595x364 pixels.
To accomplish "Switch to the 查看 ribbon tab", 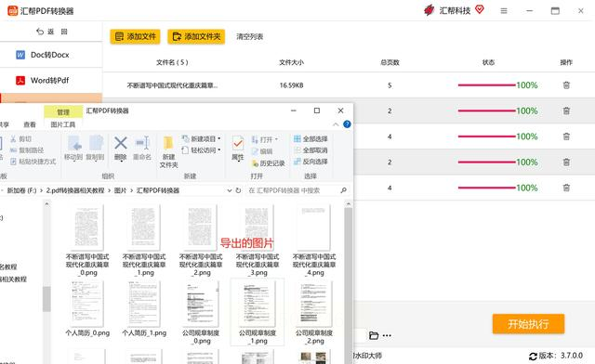I will [30, 124].
